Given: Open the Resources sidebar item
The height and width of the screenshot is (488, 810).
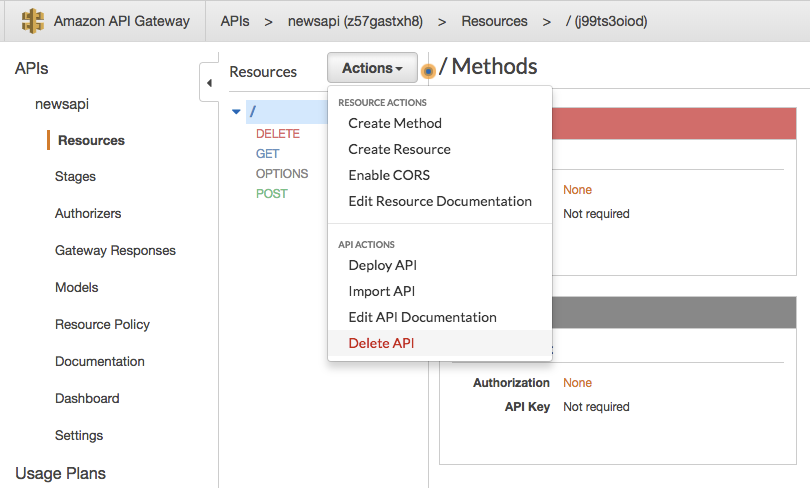Looking at the screenshot, I should (x=91, y=140).
